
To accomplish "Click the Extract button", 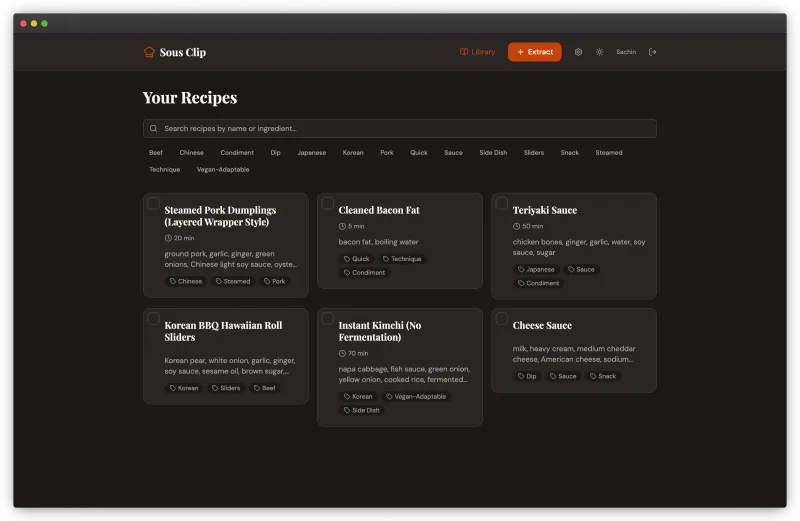I will coord(535,52).
